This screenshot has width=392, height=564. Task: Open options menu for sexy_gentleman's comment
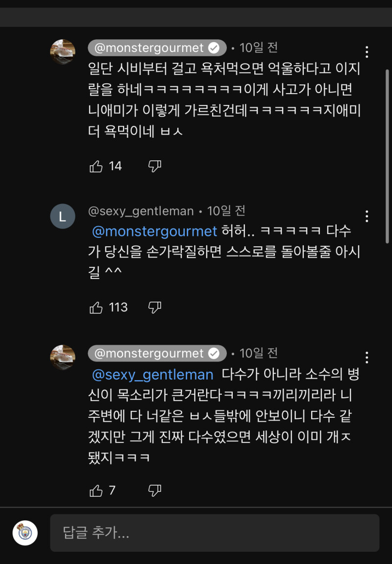[367, 216]
